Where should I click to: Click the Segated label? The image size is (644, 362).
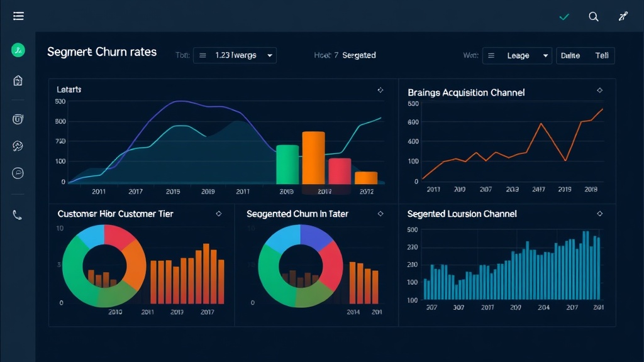click(x=359, y=55)
